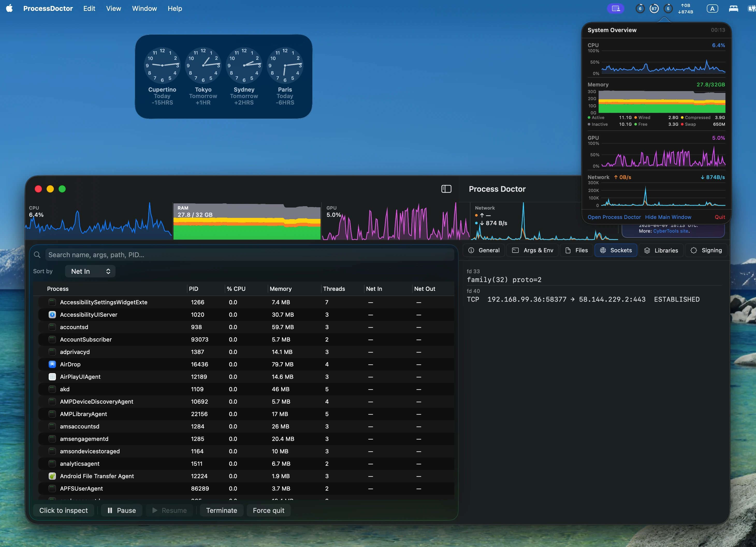Click the accountsd process icon
Screen dimensions: 756x547
pyautogui.click(x=52, y=327)
